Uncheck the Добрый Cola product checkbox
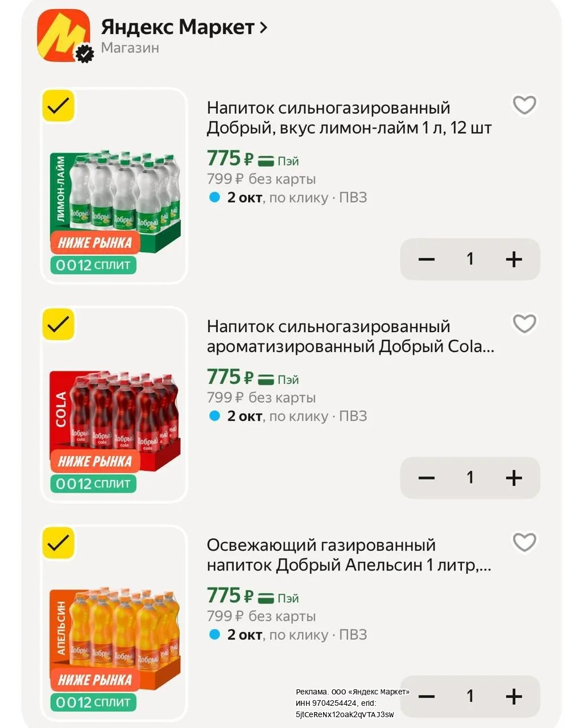 [x=59, y=324]
